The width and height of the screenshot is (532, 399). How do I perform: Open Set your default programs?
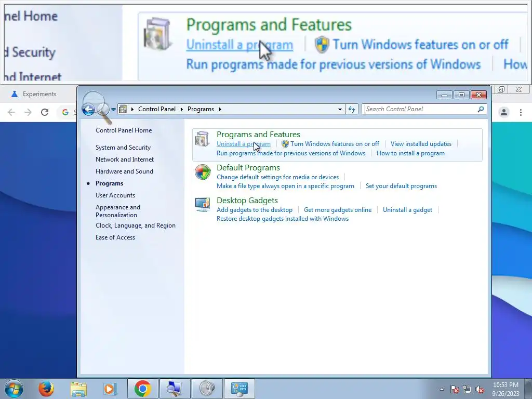tap(401, 186)
